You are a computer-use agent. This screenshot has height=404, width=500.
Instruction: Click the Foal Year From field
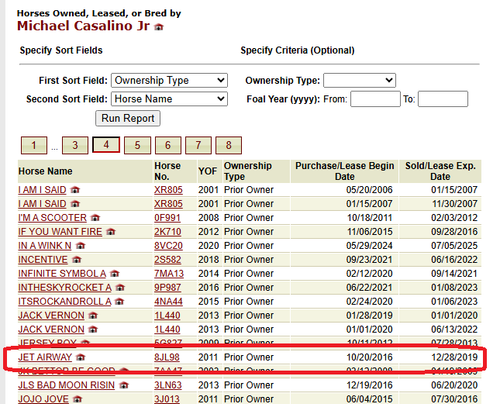[x=375, y=99]
